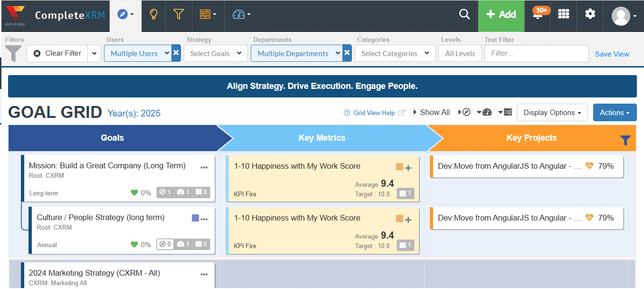Open the Display Options dropdown
644x289 pixels.
(552, 113)
